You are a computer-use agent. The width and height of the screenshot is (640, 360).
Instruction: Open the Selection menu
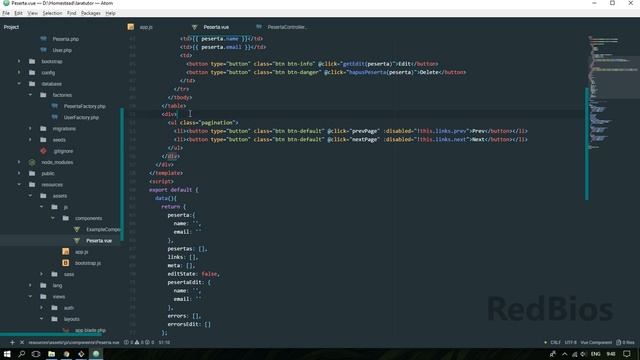[x=52, y=13]
